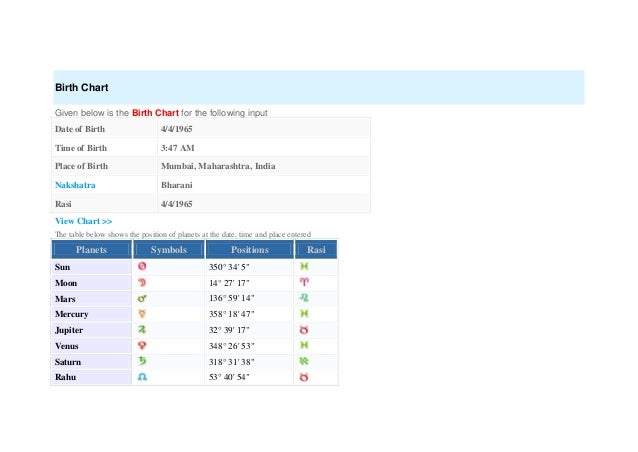
Task: Click the 4/4/1965 value in Rasi row
Action: pos(176,204)
